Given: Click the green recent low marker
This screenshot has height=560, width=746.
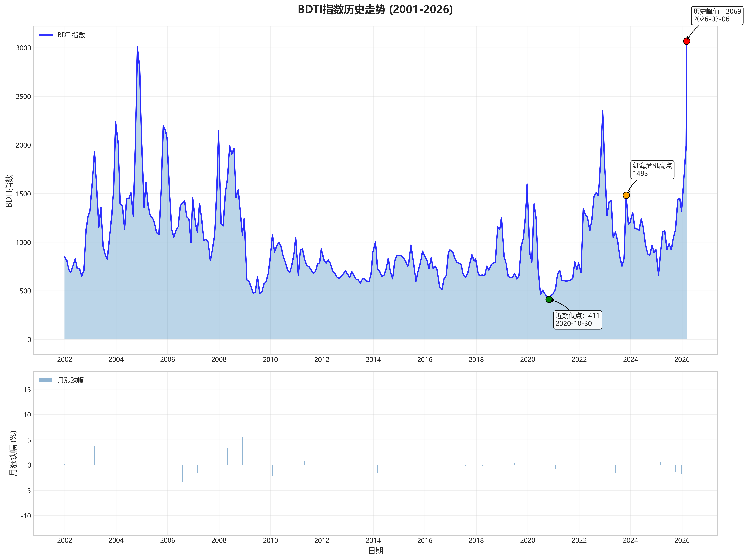Looking at the screenshot, I should pyautogui.click(x=549, y=299).
